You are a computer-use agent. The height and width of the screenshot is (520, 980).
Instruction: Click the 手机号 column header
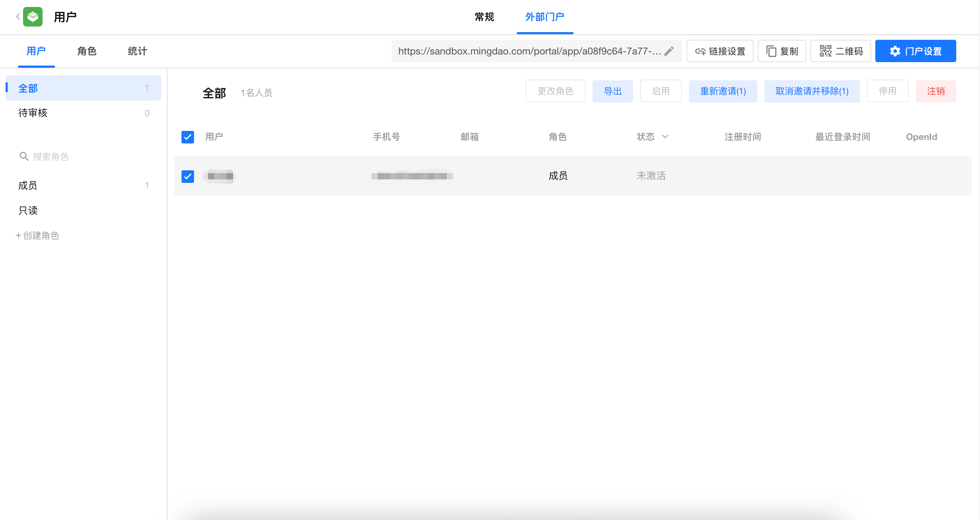[x=386, y=136]
